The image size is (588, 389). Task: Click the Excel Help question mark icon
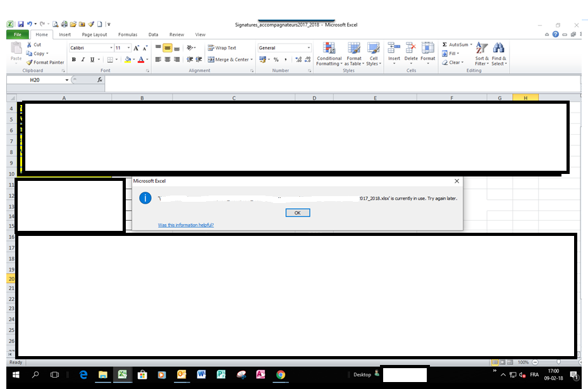556,34
